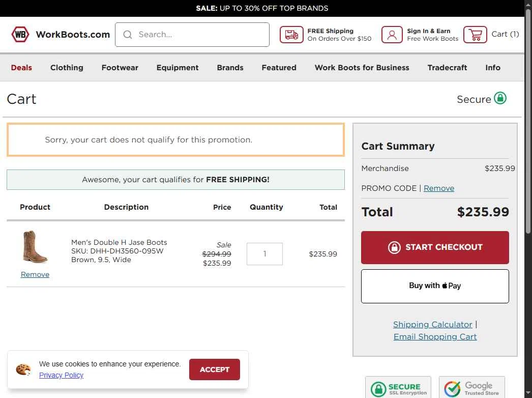The width and height of the screenshot is (532, 398).
Task: Click the sign-in user profile icon
Action: pyautogui.click(x=392, y=35)
